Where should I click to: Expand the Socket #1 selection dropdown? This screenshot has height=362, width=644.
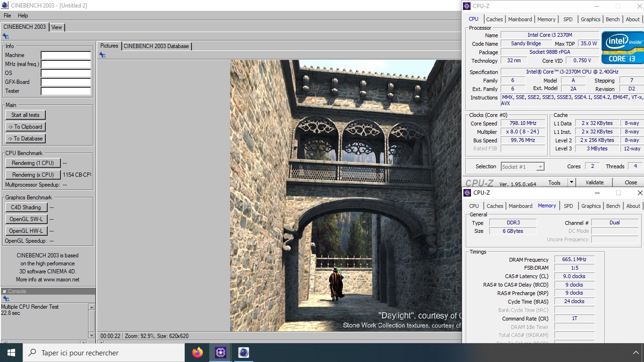click(x=540, y=167)
